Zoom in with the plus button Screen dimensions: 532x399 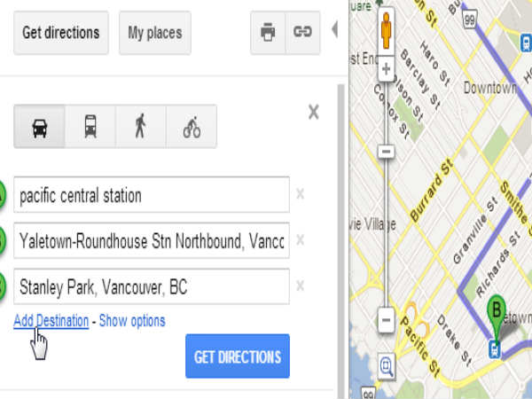coord(386,69)
